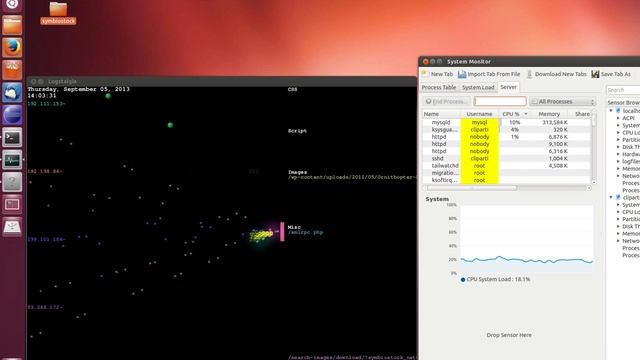Screen dimensions: 640x360
Task: Click the 313,584 K memory value
Action: click(555, 122)
